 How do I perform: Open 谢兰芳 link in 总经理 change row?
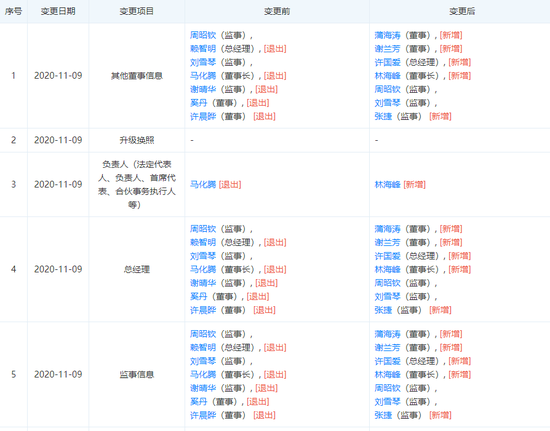coord(387,242)
